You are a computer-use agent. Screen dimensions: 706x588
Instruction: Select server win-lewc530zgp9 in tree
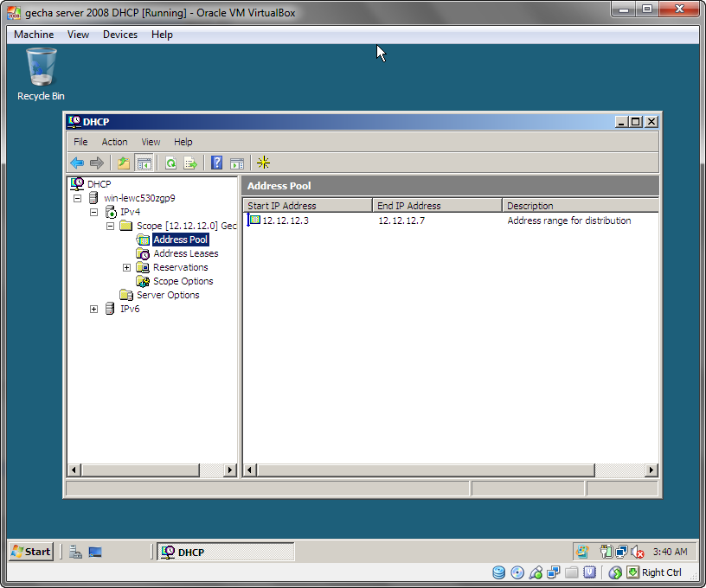(139, 198)
